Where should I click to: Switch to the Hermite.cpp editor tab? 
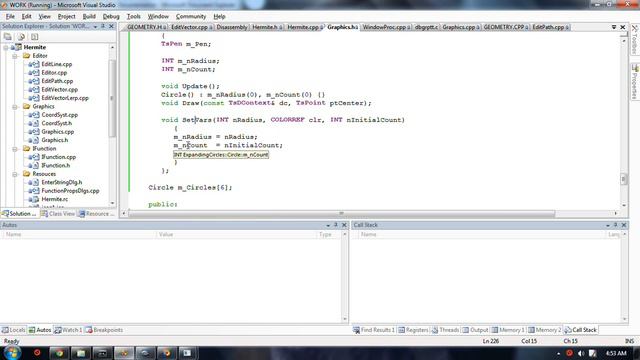(x=304, y=27)
